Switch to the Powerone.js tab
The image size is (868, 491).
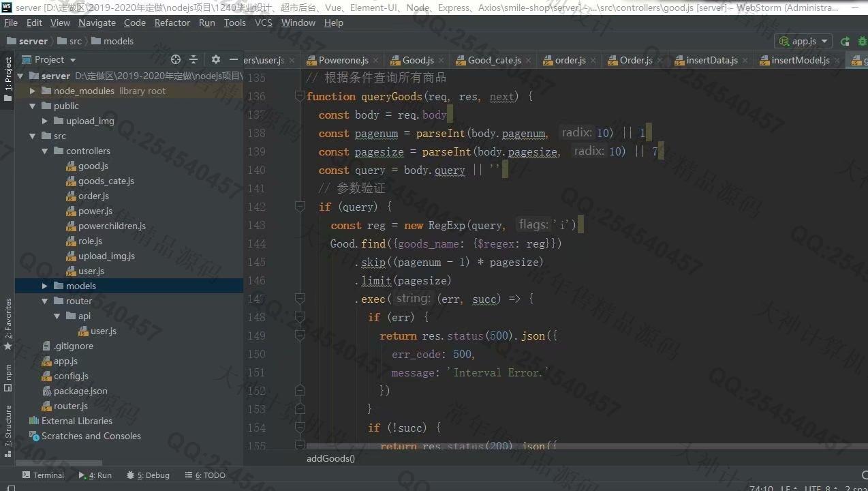tap(343, 60)
